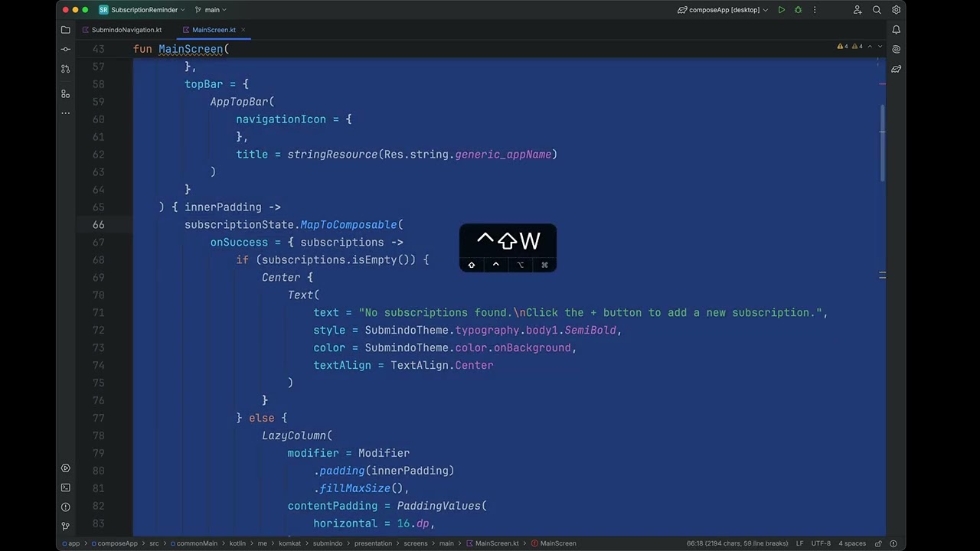980x551 pixels.
Task: Open the Commit tool window
Action: coord(66,49)
